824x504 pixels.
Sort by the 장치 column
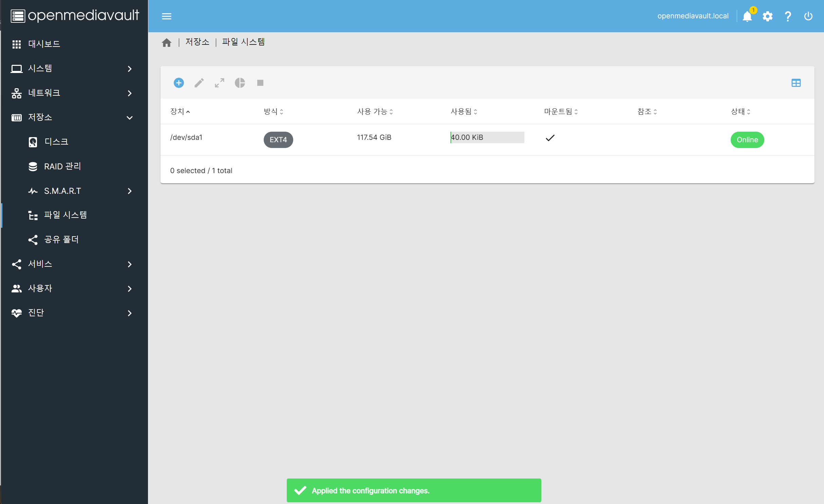180,111
